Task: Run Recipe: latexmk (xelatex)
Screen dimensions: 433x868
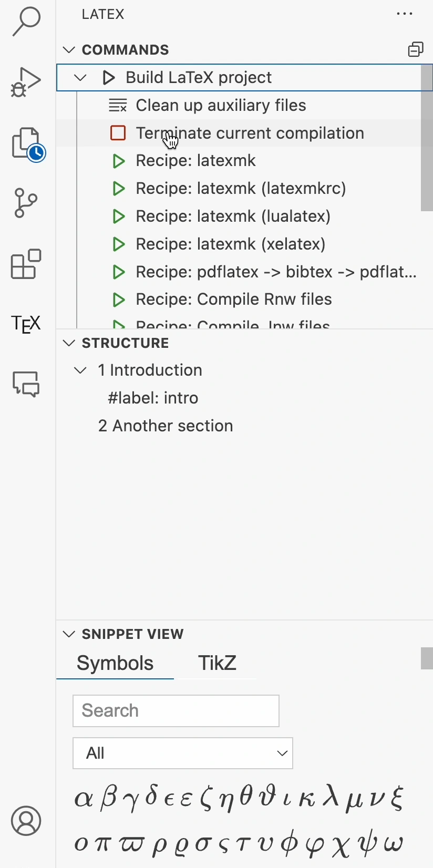Action: (231, 244)
